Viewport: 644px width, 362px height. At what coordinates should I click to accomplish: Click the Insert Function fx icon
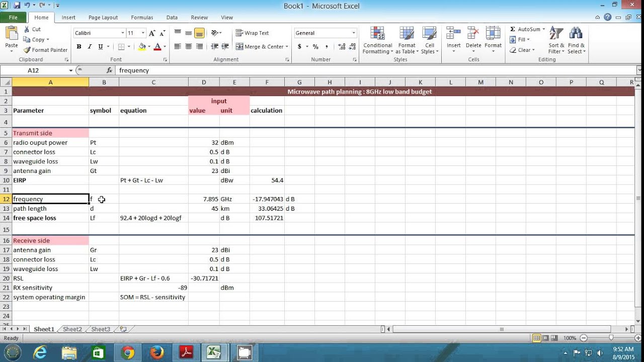(110, 70)
